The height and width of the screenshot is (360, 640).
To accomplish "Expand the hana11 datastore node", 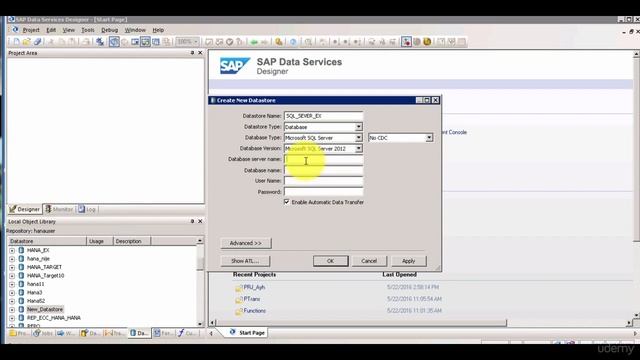I will (12, 284).
